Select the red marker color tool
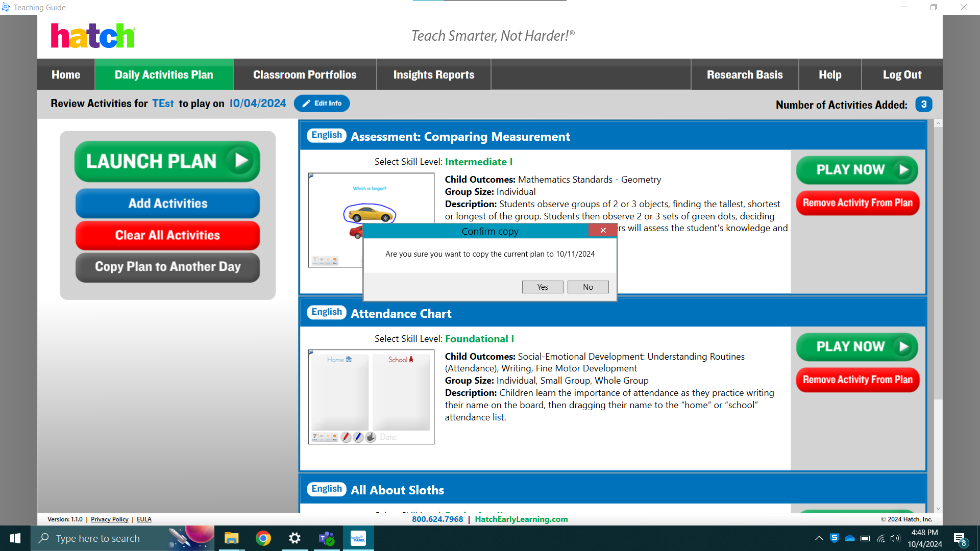This screenshot has height=551, width=980. tap(346, 437)
